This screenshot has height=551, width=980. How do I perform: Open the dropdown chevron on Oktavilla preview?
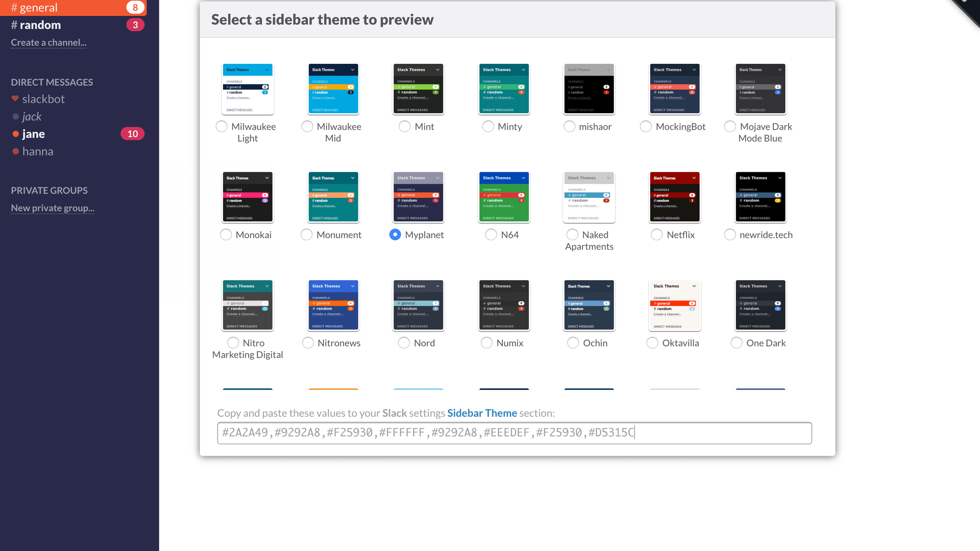[x=694, y=286]
